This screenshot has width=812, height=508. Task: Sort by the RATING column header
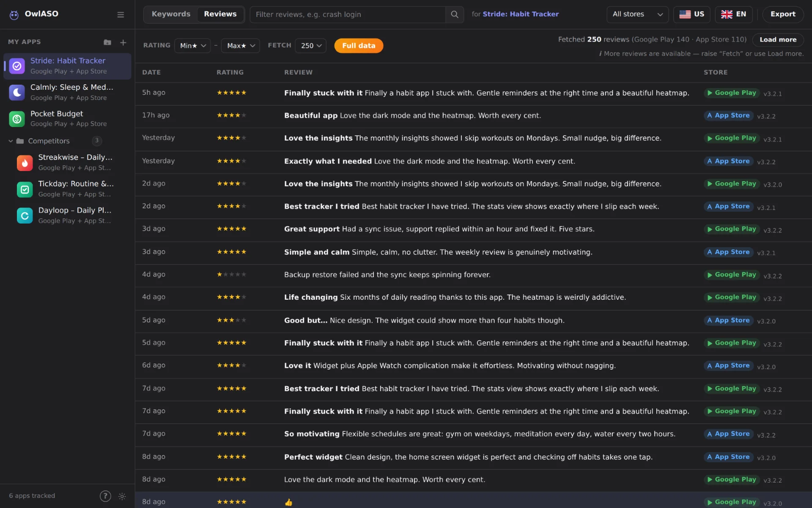pyautogui.click(x=230, y=72)
